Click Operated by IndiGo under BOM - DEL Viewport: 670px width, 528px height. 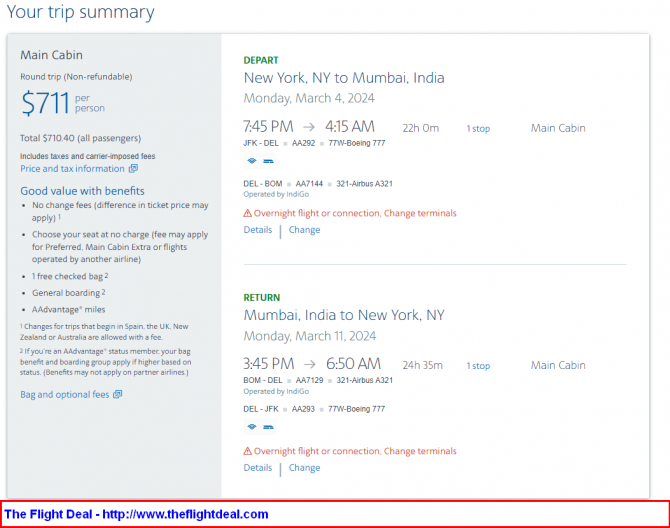[x=276, y=391]
